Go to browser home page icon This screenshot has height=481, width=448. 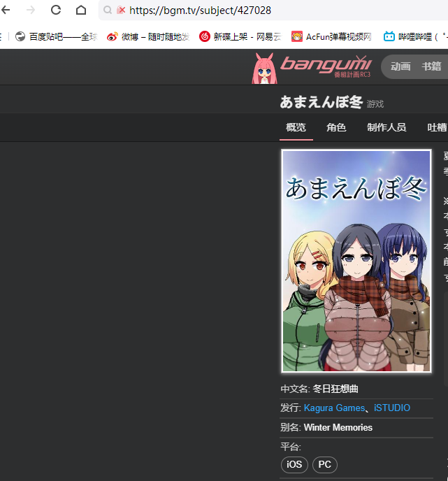click(81, 10)
